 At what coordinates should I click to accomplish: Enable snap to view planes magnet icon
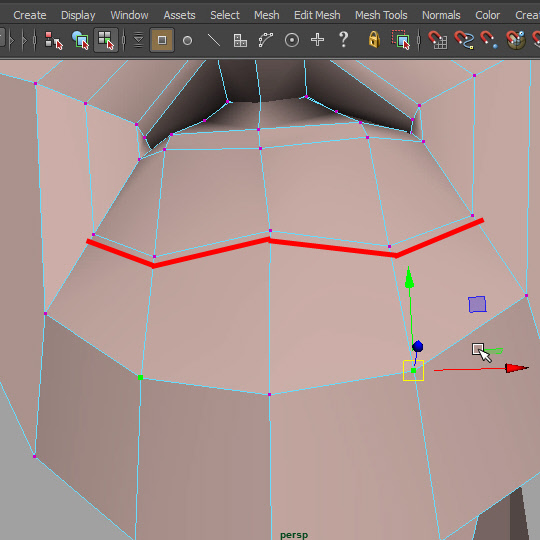[516, 40]
